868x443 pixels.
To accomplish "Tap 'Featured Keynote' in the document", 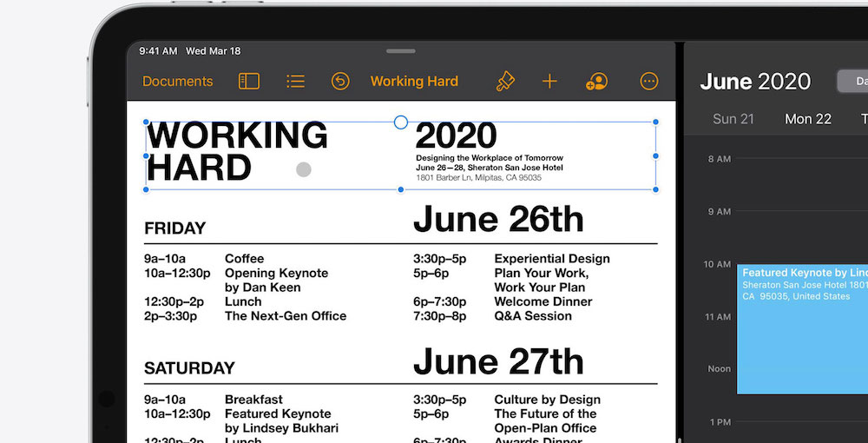I will click(278, 413).
